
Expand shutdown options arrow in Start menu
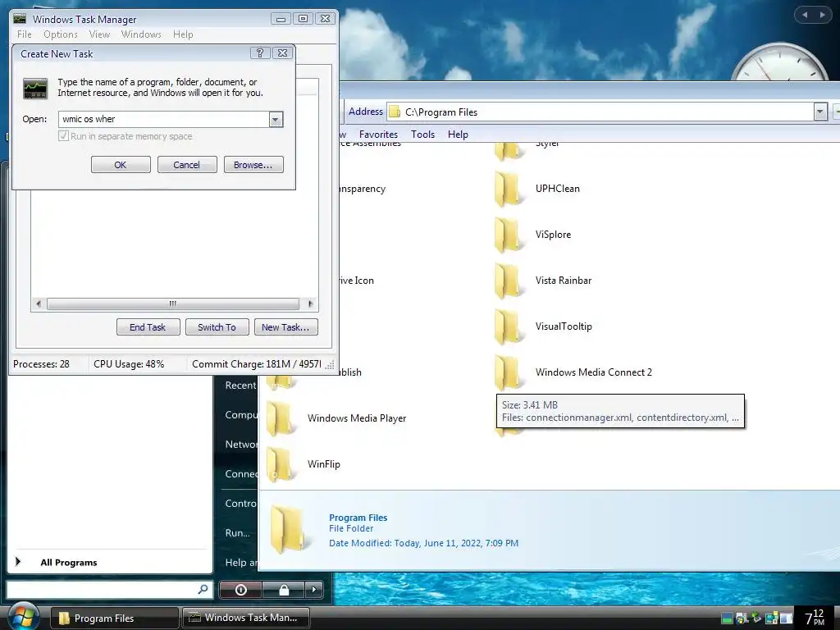point(314,590)
